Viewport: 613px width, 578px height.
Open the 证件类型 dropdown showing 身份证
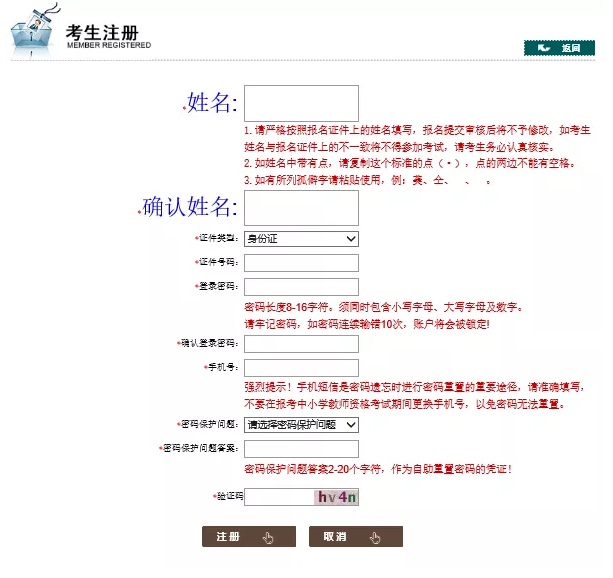pyautogui.click(x=301, y=239)
